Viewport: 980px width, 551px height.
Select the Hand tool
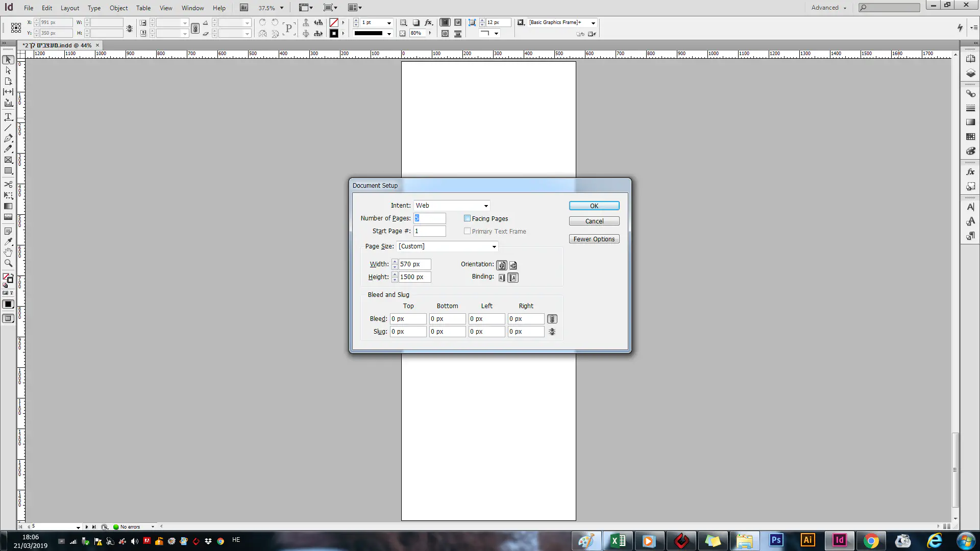[8, 252]
